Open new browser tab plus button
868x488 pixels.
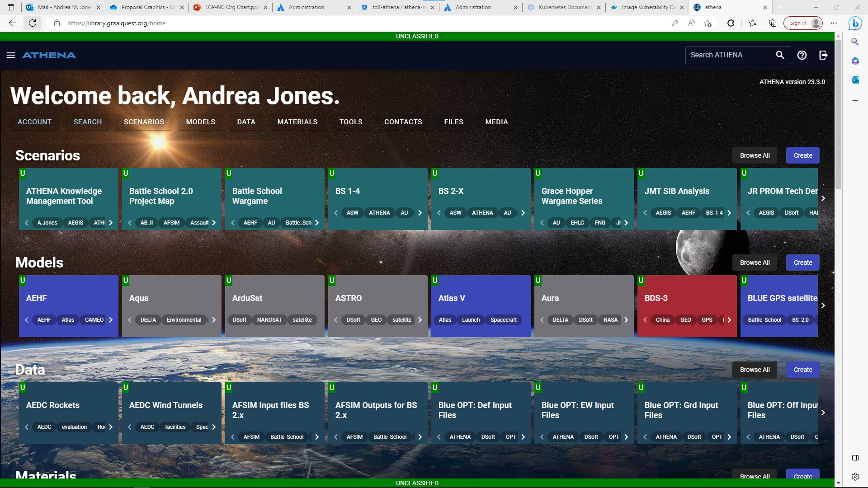click(780, 7)
